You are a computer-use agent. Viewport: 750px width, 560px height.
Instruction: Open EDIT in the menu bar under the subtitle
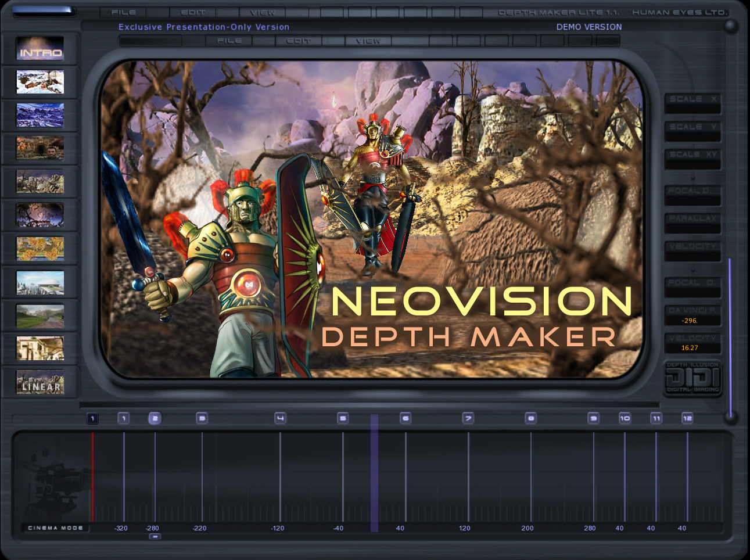(x=299, y=41)
